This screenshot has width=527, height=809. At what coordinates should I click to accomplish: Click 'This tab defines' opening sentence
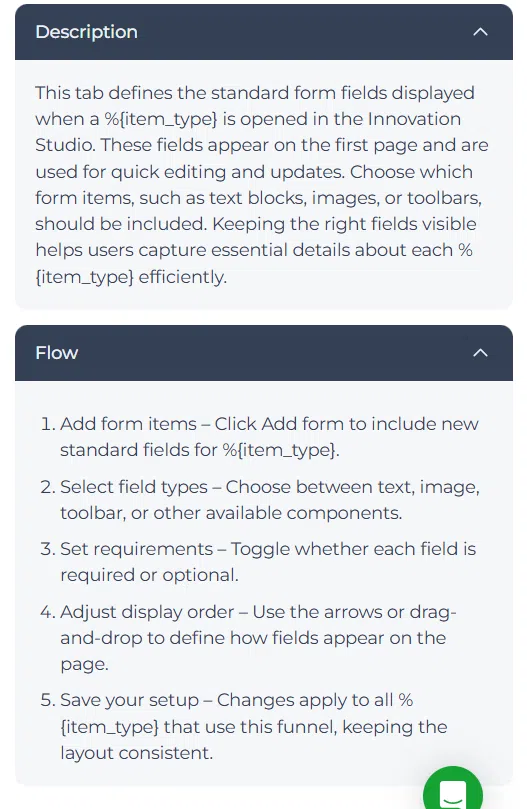point(103,93)
